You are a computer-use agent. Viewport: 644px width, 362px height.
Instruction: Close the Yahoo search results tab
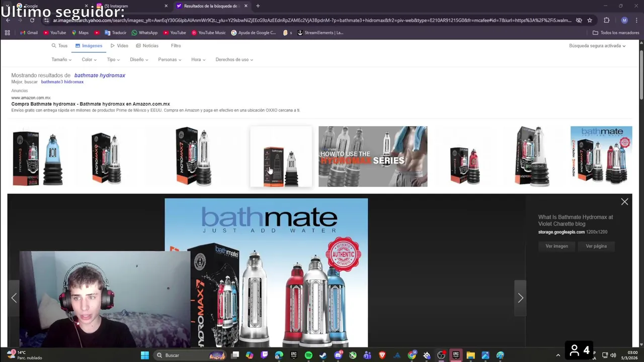[x=246, y=6]
